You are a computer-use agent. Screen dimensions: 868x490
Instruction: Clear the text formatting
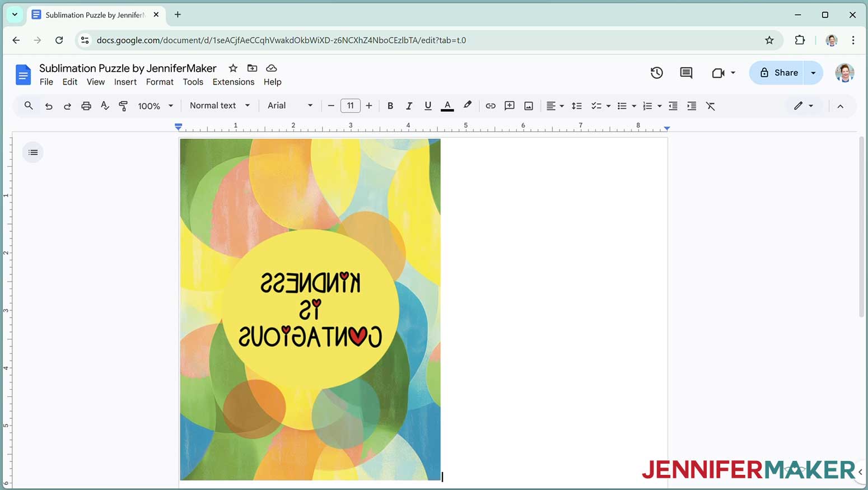(711, 106)
